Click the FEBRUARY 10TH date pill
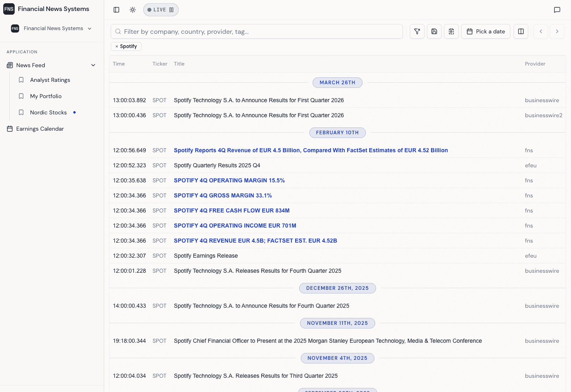571x392 pixels. point(337,132)
